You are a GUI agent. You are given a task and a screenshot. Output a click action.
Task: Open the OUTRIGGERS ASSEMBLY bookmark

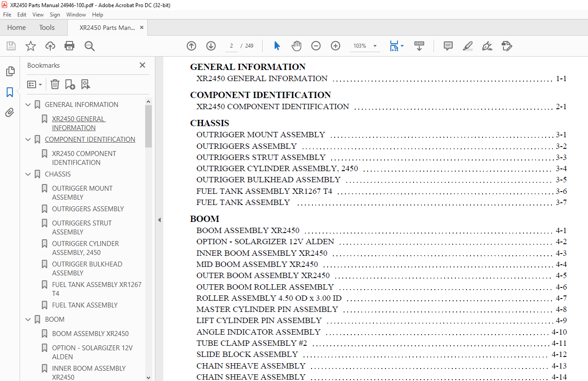point(88,209)
